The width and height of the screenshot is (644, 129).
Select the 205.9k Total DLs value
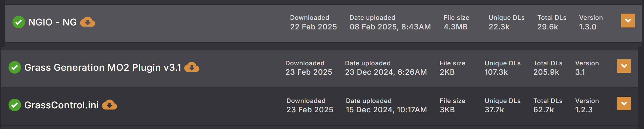(x=546, y=72)
